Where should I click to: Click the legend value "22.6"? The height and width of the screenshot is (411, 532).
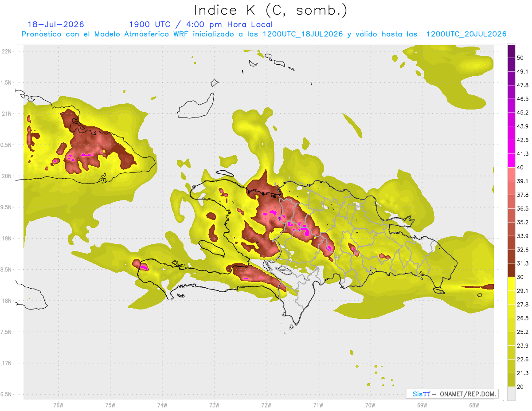(x=523, y=359)
